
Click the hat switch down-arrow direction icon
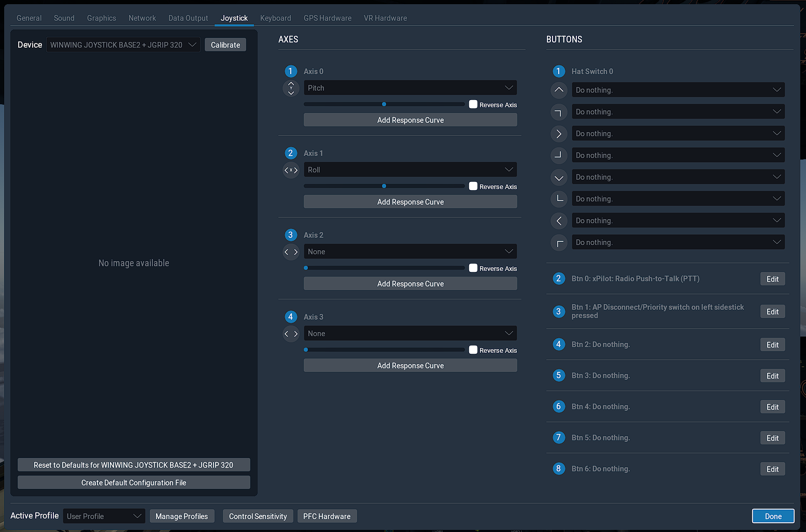point(559,177)
